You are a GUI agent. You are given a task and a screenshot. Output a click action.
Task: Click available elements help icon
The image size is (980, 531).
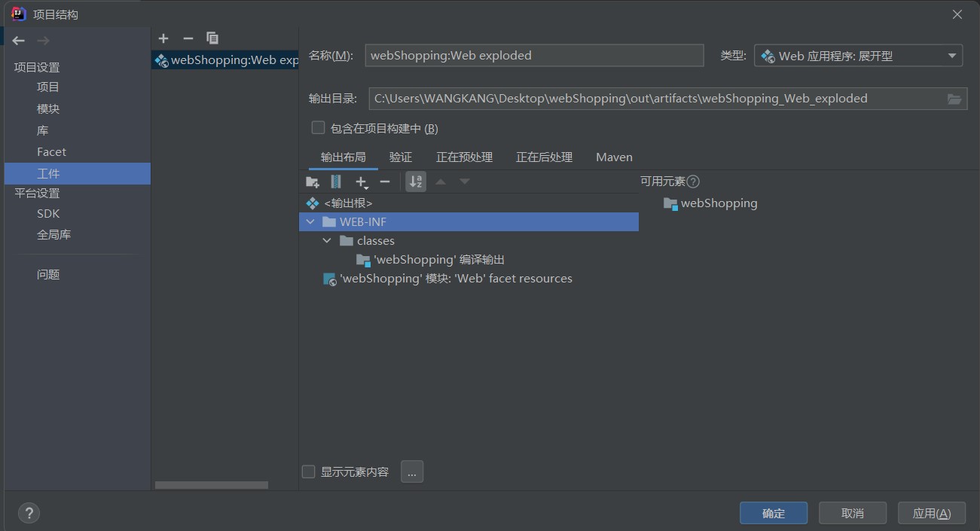click(694, 182)
